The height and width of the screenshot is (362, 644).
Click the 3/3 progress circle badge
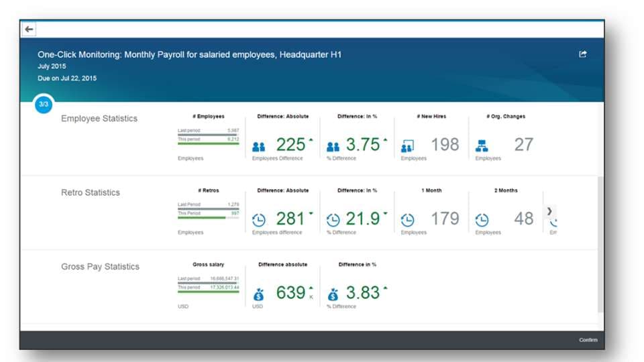click(44, 105)
